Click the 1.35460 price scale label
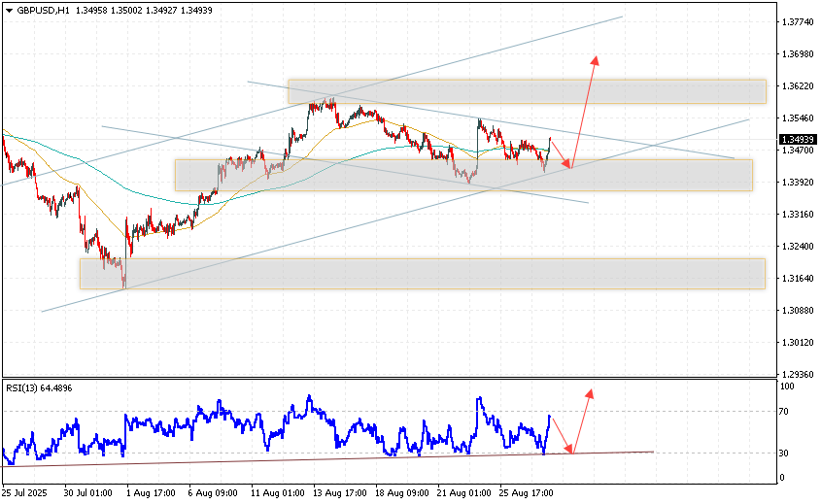 (x=798, y=118)
